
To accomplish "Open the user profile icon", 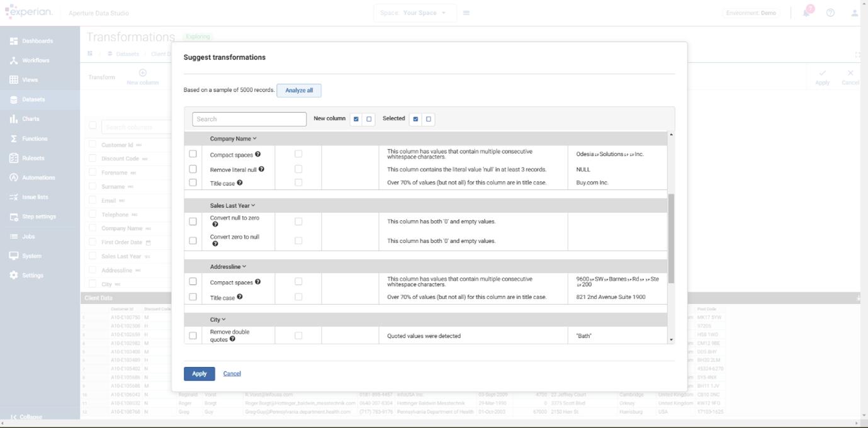I will (854, 12).
